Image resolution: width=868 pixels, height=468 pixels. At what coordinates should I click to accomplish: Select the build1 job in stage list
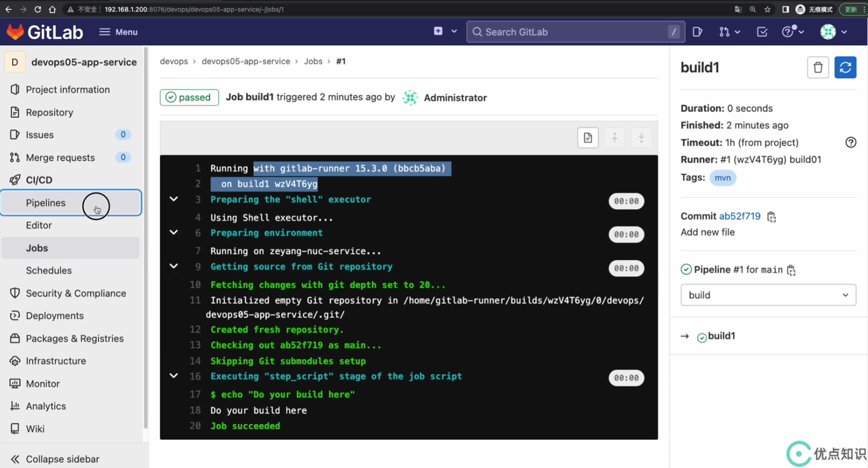pyautogui.click(x=722, y=336)
